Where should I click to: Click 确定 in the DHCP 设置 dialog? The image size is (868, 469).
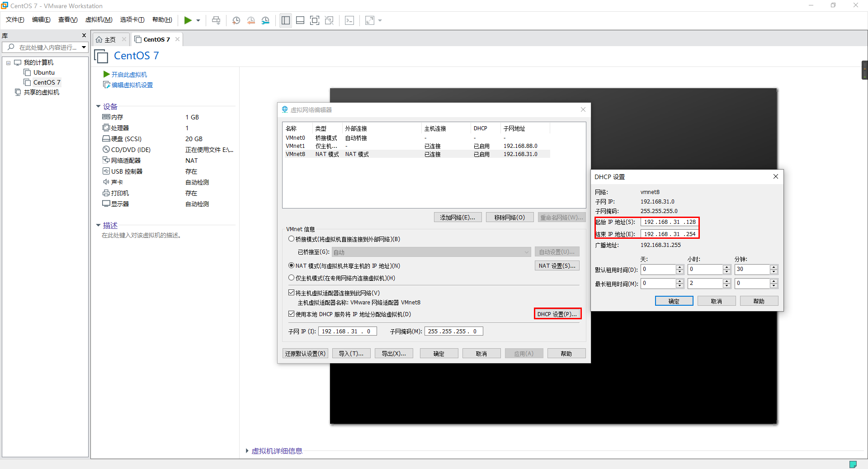[674, 301]
